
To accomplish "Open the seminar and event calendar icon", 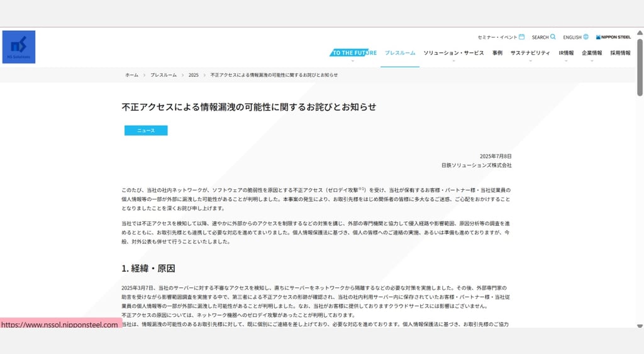I will [x=521, y=37].
